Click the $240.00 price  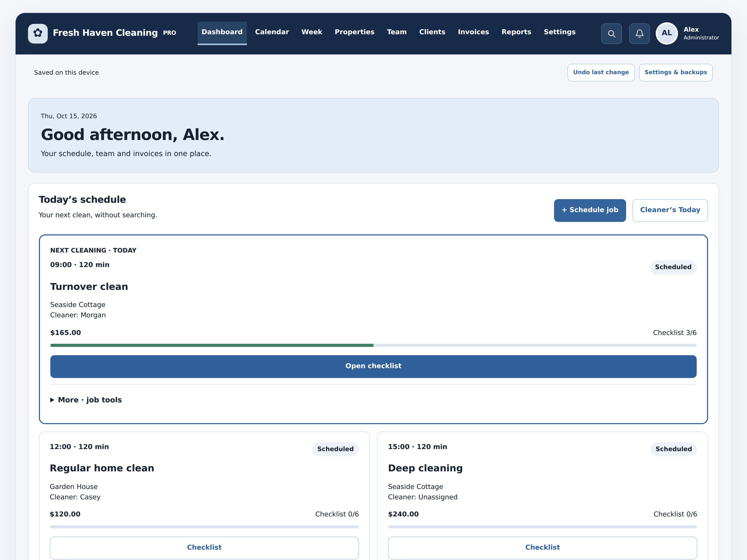tap(403, 514)
